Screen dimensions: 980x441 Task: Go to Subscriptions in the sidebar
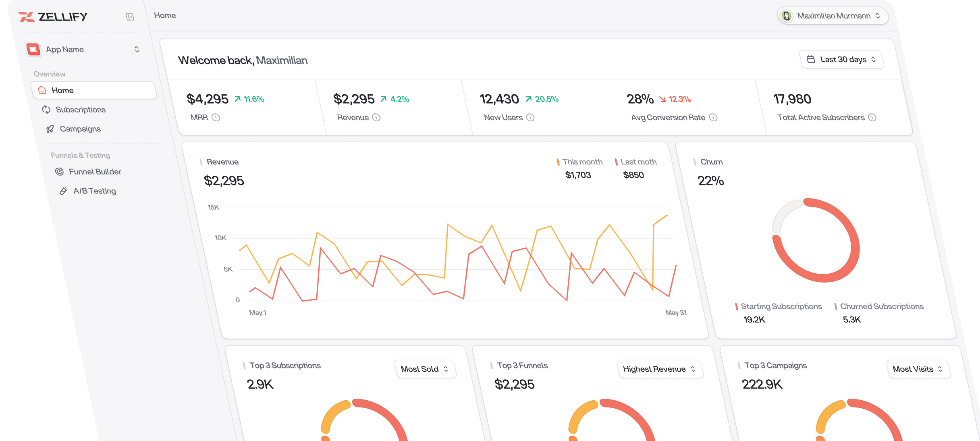click(x=80, y=110)
